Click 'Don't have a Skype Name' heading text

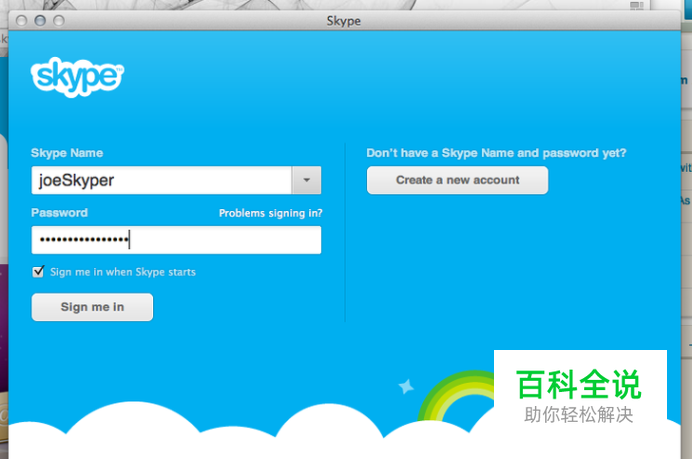pyautogui.click(x=496, y=153)
